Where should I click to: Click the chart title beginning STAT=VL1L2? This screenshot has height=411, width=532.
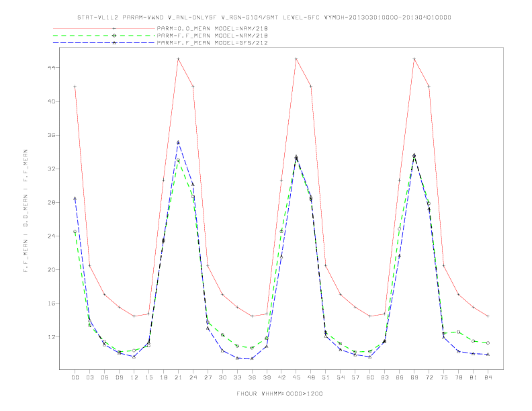[264, 17]
